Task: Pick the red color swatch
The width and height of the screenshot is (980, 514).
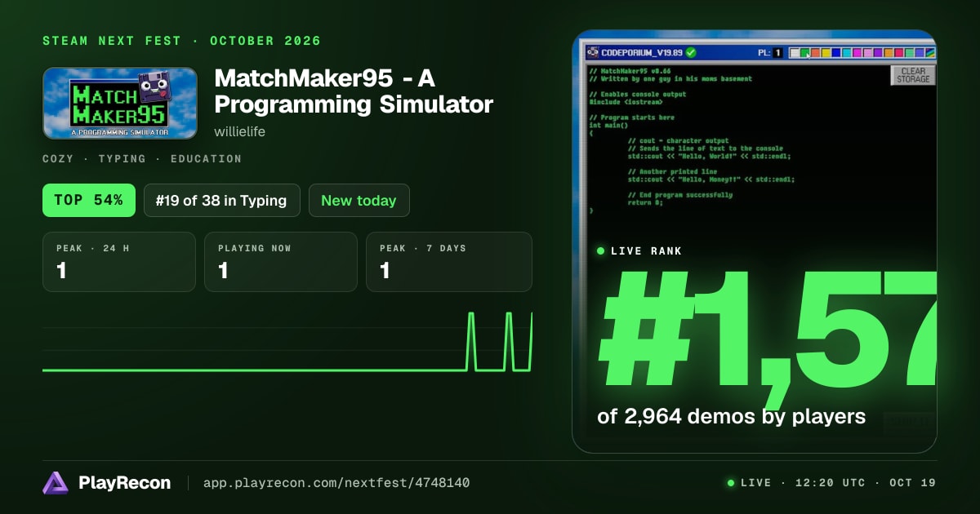Action: pyautogui.click(x=899, y=53)
